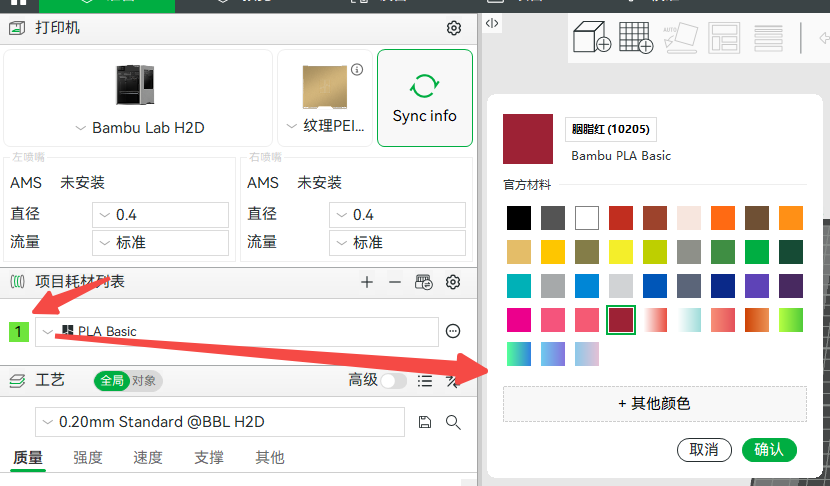Click the arrange objects toolbar icon
This screenshot has height=486, width=830.
pyautogui.click(x=724, y=38)
